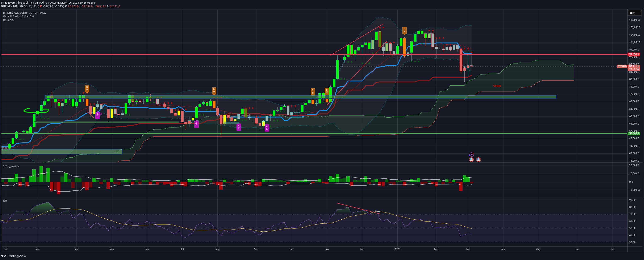Click the green 50,840.2 price line label

click(x=634, y=133)
